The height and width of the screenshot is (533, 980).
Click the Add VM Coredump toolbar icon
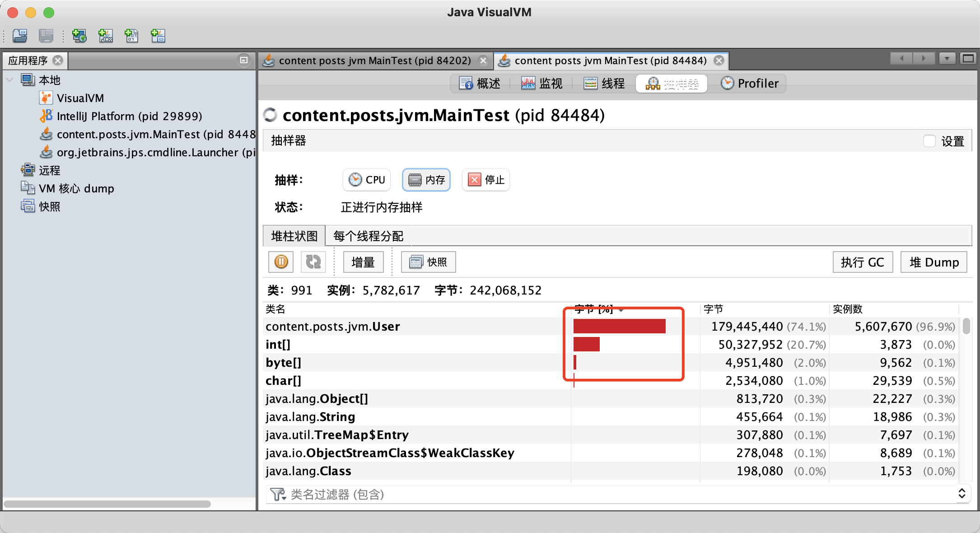click(x=131, y=36)
